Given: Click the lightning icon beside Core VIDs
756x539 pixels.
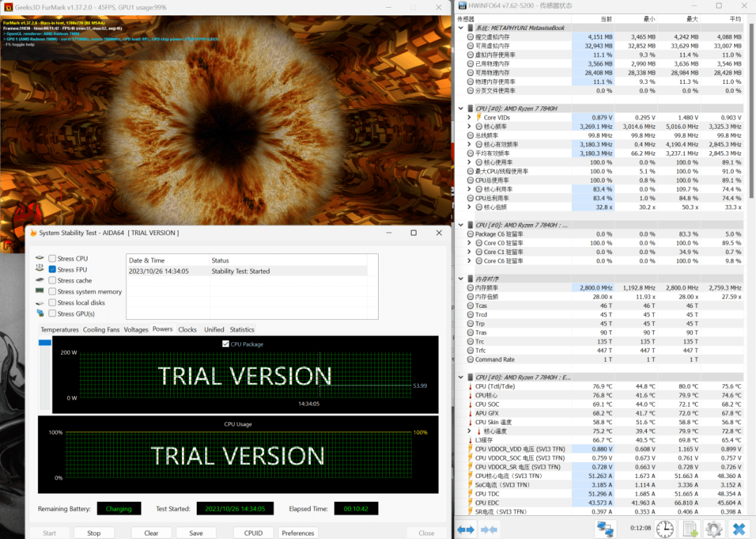Looking at the screenshot, I should tap(479, 117).
